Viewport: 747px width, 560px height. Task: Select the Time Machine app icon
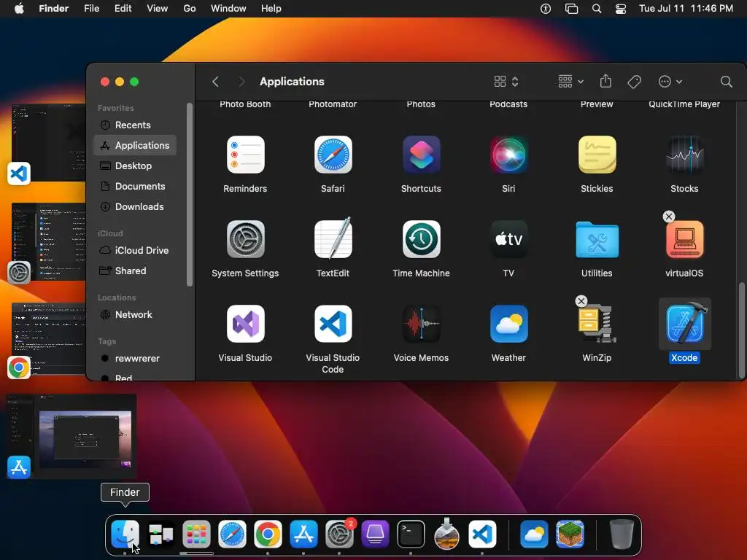click(x=421, y=239)
